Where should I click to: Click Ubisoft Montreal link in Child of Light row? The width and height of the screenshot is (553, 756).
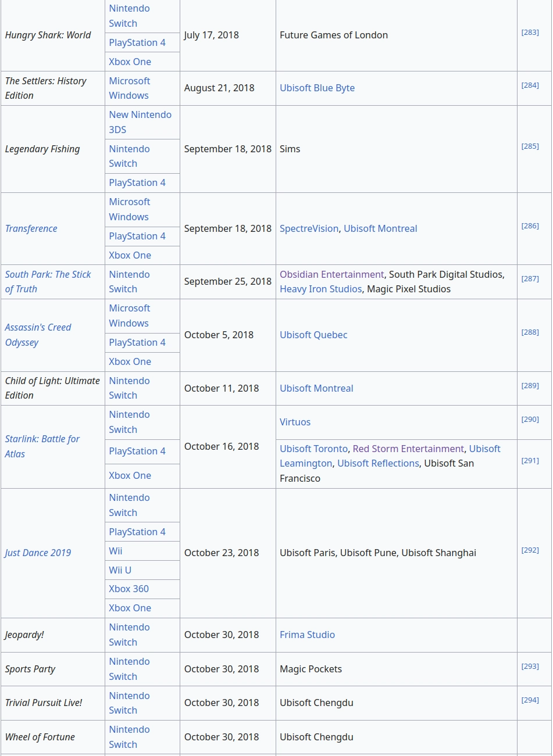tap(316, 388)
